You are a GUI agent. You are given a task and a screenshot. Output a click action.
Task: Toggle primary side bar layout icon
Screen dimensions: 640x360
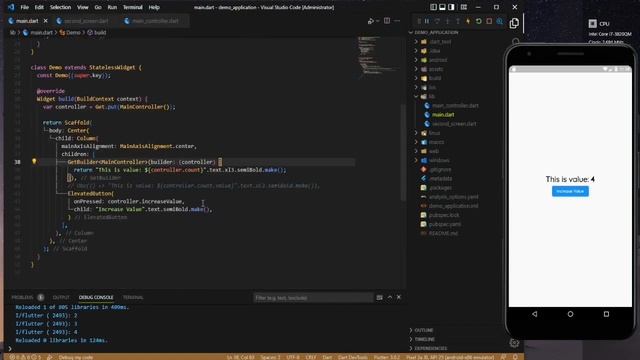(x=433, y=7)
